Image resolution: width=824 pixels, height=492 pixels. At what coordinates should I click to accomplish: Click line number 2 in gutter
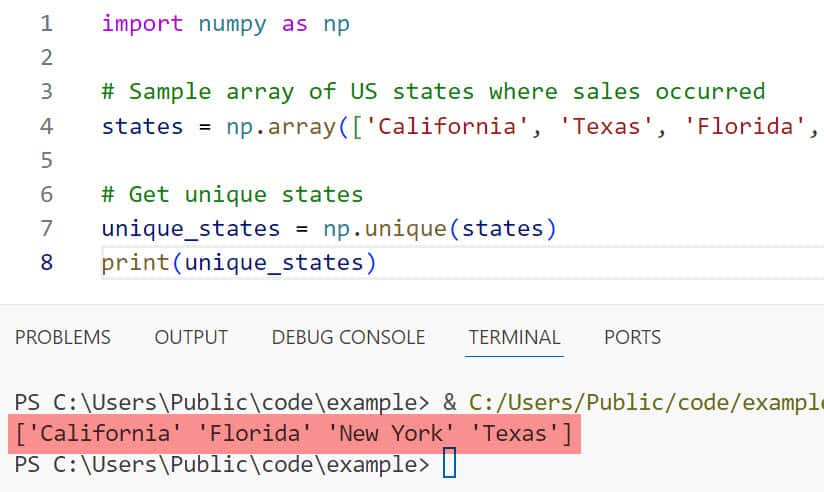(x=47, y=57)
